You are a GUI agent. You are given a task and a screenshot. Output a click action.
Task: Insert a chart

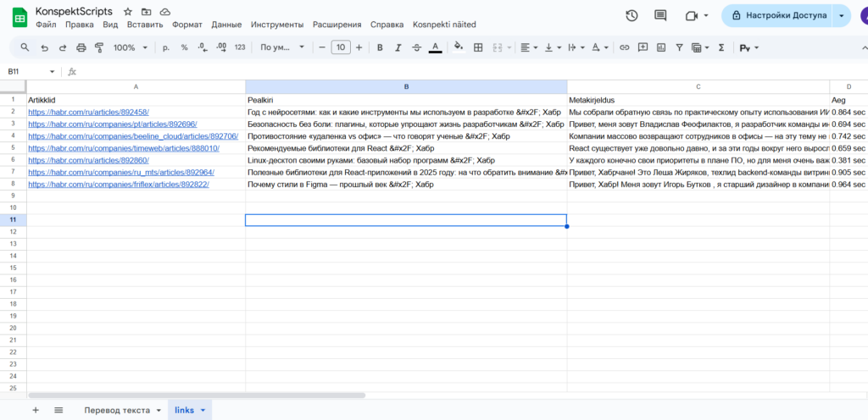tap(661, 47)
